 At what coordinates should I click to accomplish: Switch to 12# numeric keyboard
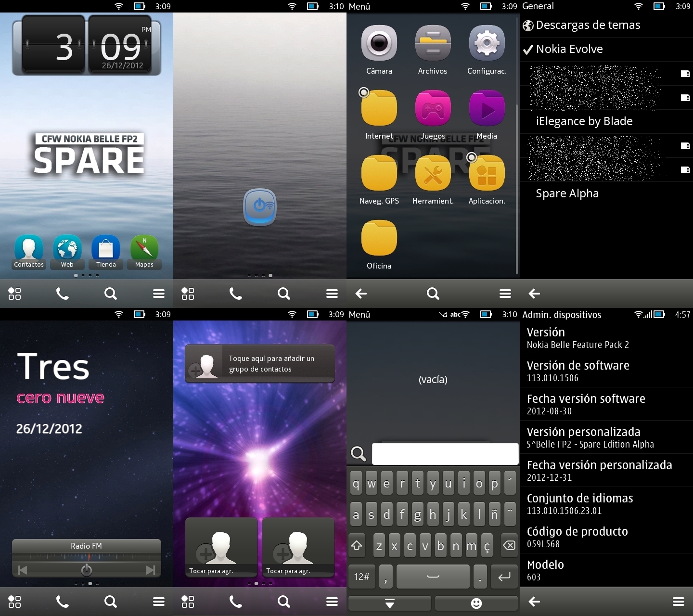click(x=362, y=577)
